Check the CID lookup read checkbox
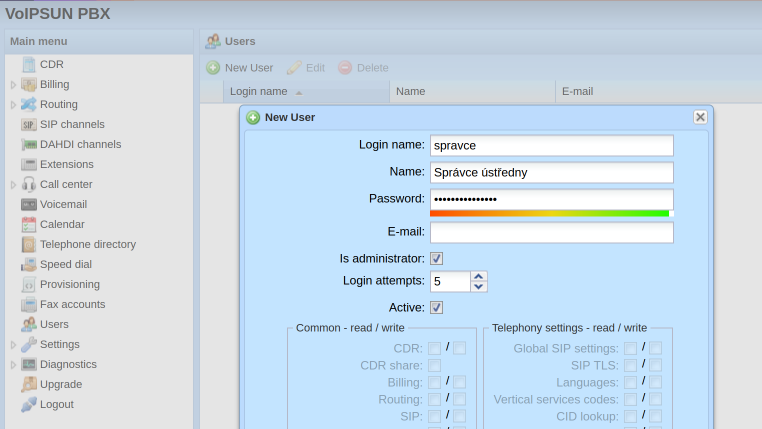This screenshot has height=429, width=762. click(630, 416)
